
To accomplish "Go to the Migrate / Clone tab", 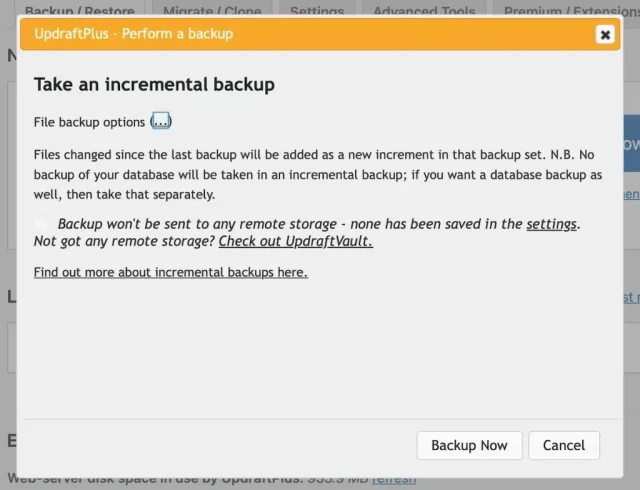I will 218,11.
